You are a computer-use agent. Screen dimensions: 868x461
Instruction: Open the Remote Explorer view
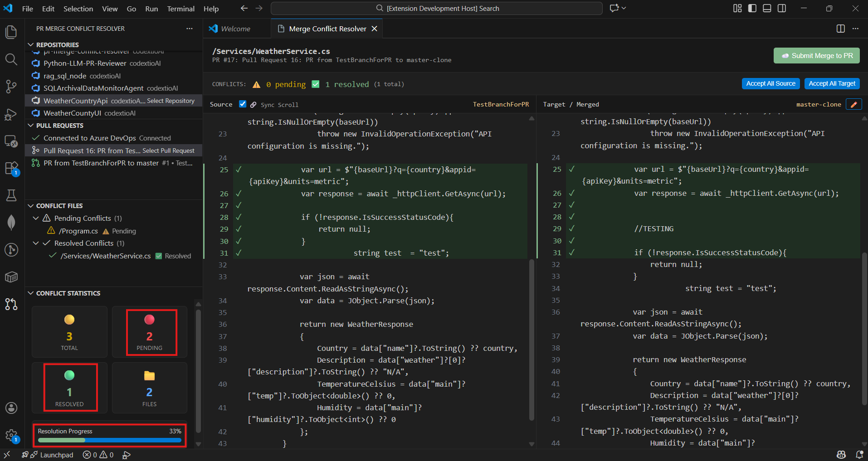coord(11,141)
